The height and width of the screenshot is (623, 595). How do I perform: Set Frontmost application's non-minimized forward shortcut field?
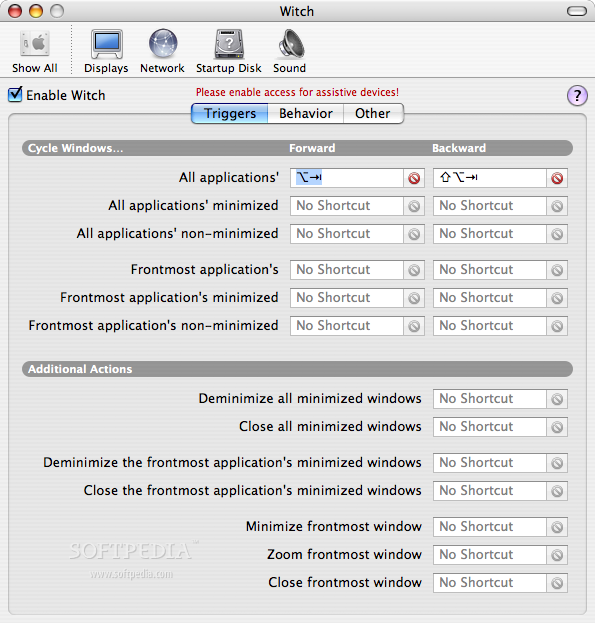click(x=347, y=326)
